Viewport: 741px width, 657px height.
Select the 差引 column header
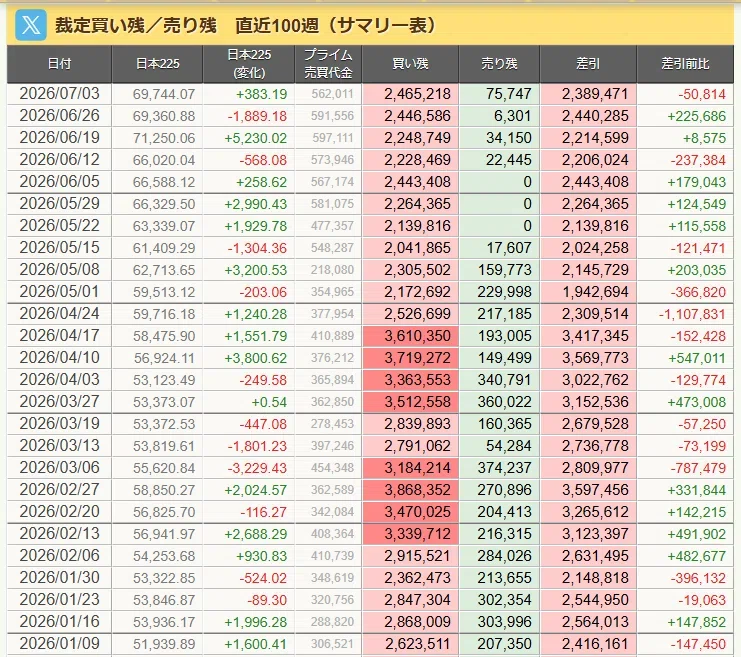(x=588, y=64)
